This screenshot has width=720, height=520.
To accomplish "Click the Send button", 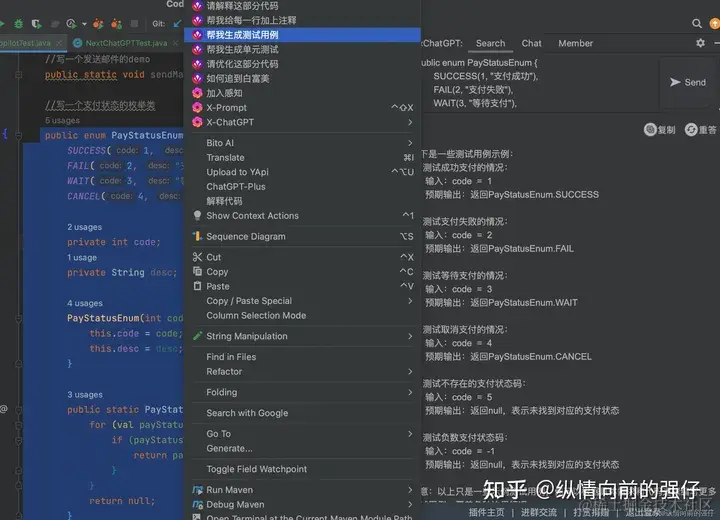I will coord(687,82).
